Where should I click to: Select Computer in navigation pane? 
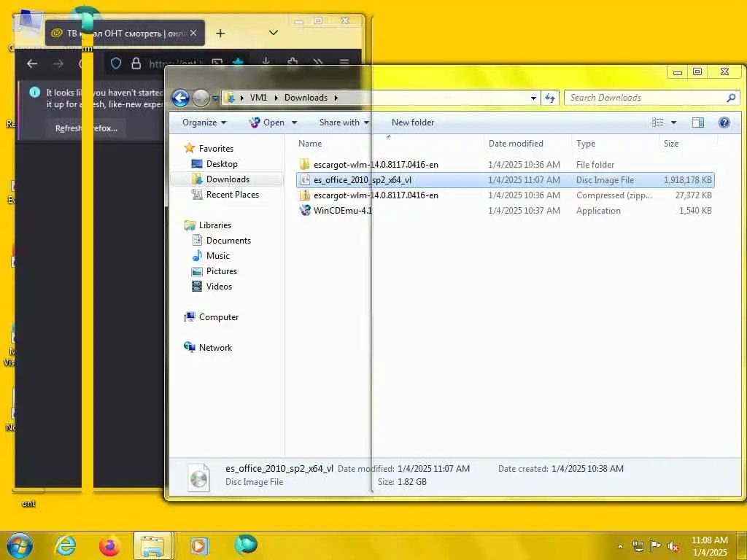219,317
